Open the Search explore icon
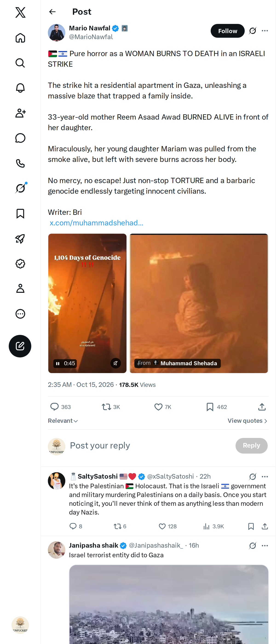 pyautogui.click(x=20, y=63)
